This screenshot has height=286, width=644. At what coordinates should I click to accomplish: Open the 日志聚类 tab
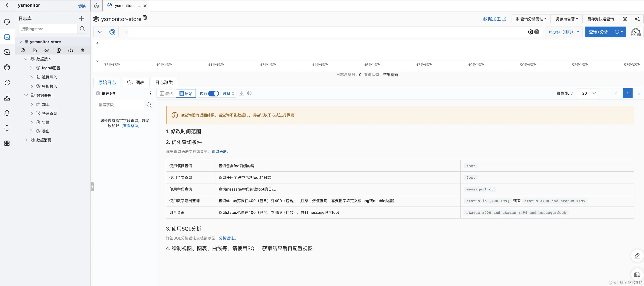[164, 82]
